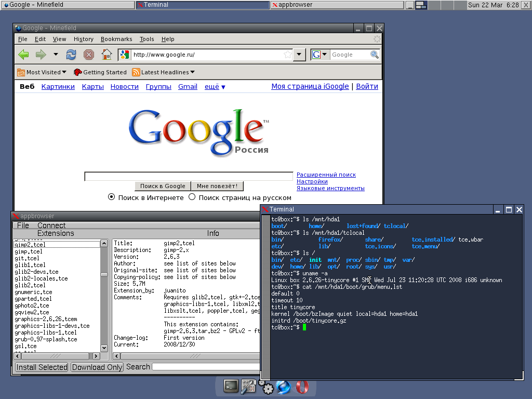
Task: Click the Extensions list vertical scrollbar thumb
Action: coord(104,274)
